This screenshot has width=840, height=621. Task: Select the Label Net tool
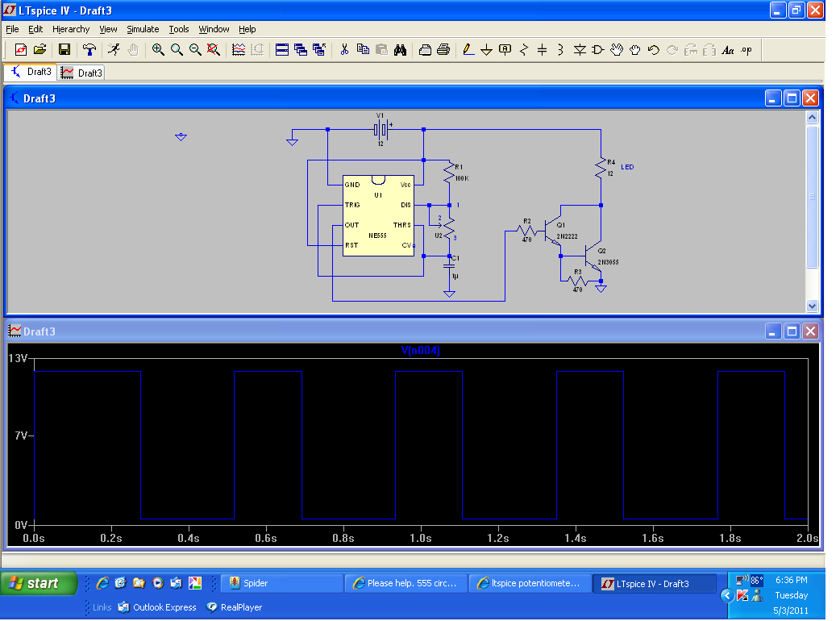pos(505,50)
